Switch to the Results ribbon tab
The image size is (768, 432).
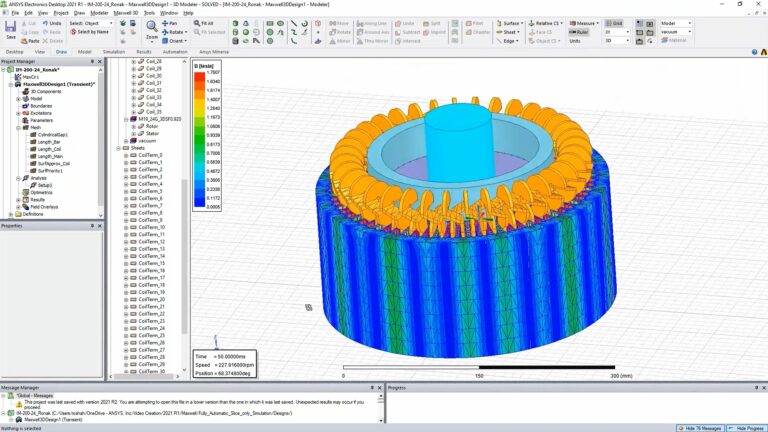[x=144, y=51]
